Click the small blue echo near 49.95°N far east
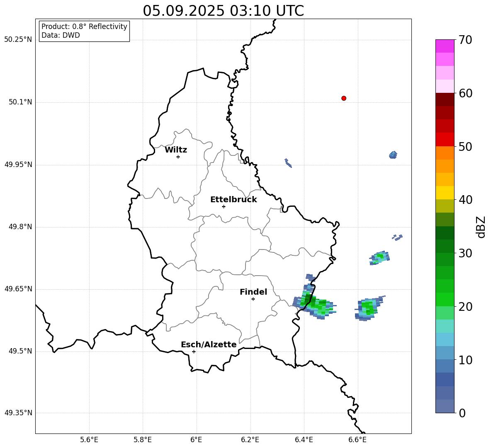This screenshot has height=448, width=491. pos(393,155)
